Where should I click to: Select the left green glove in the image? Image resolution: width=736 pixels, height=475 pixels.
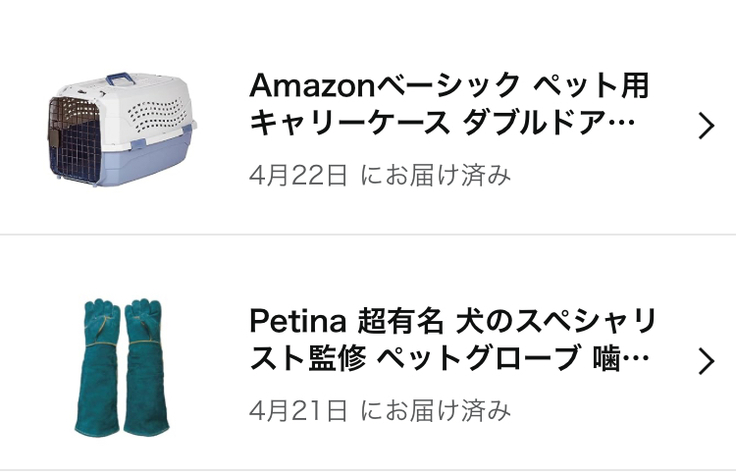click(97, 366)
